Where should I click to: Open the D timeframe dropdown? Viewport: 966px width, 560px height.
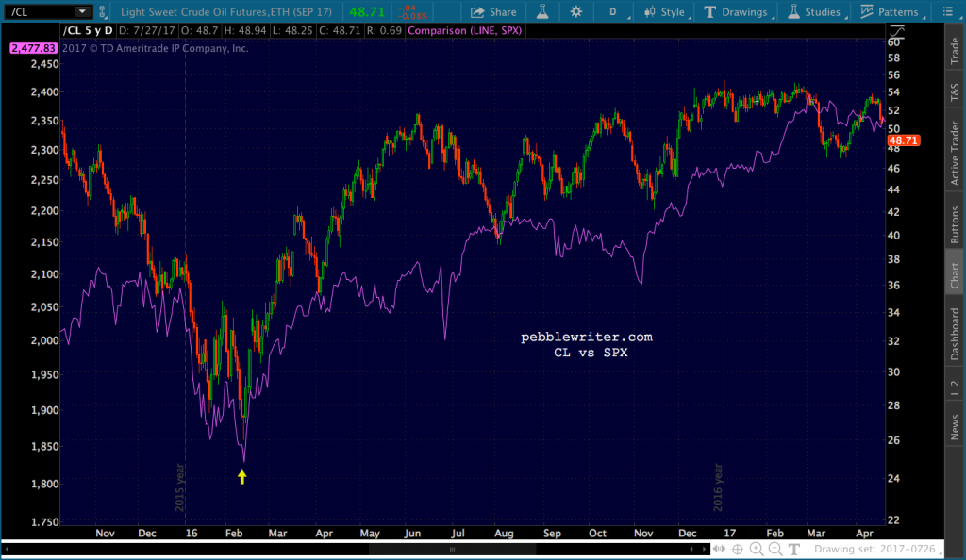tap(613, 11)
